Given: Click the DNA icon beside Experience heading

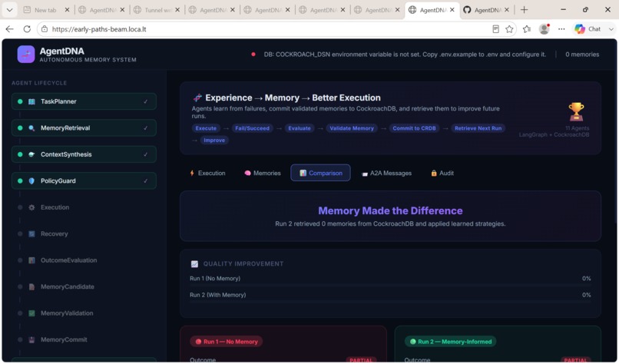Looking at the screenshot, I should (197, 98).
